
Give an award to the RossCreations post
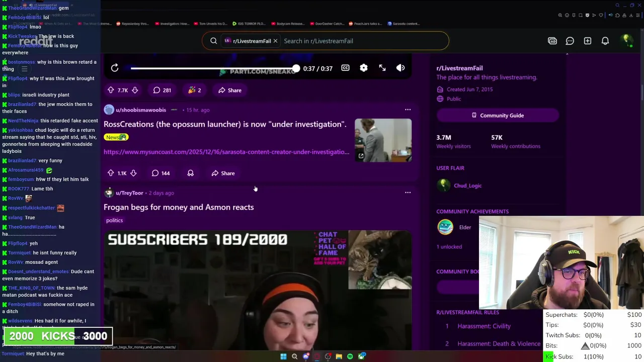tap(190, 173)
